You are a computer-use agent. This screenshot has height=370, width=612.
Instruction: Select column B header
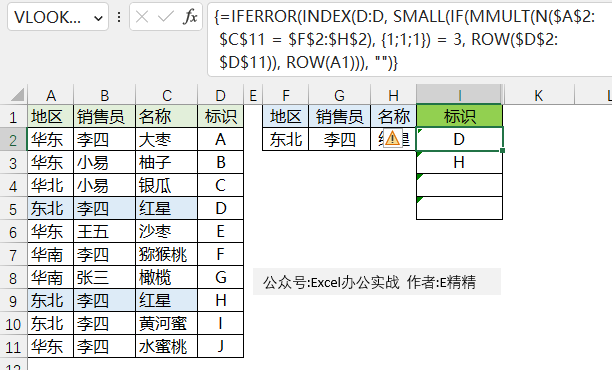(x=105, y=96)
